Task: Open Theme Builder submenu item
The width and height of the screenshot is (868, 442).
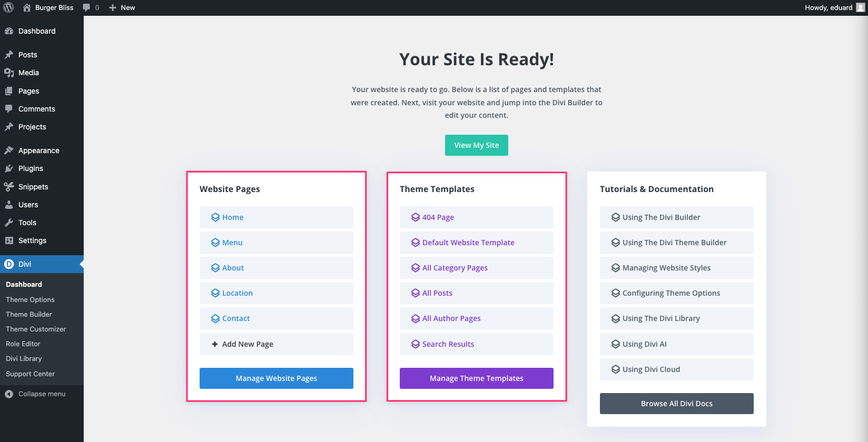Action: tap(29, 314)
